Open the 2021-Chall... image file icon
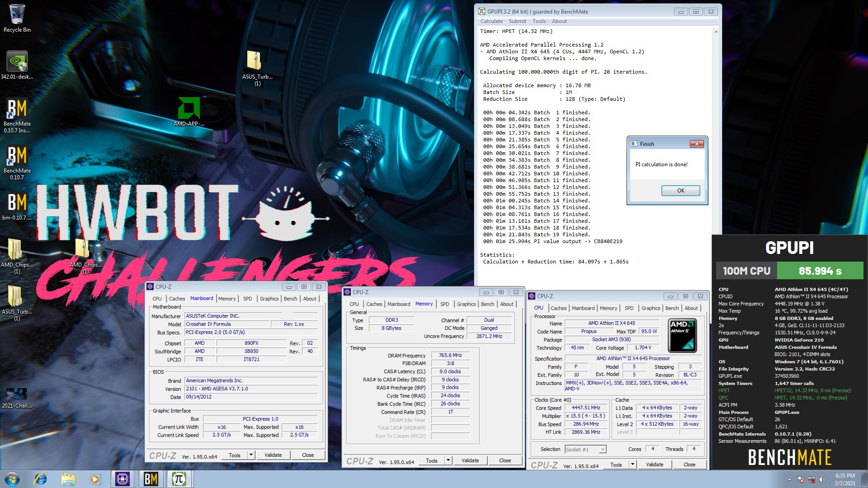The height and width of the screenshot is (488, 868). (x=16, y=393)
